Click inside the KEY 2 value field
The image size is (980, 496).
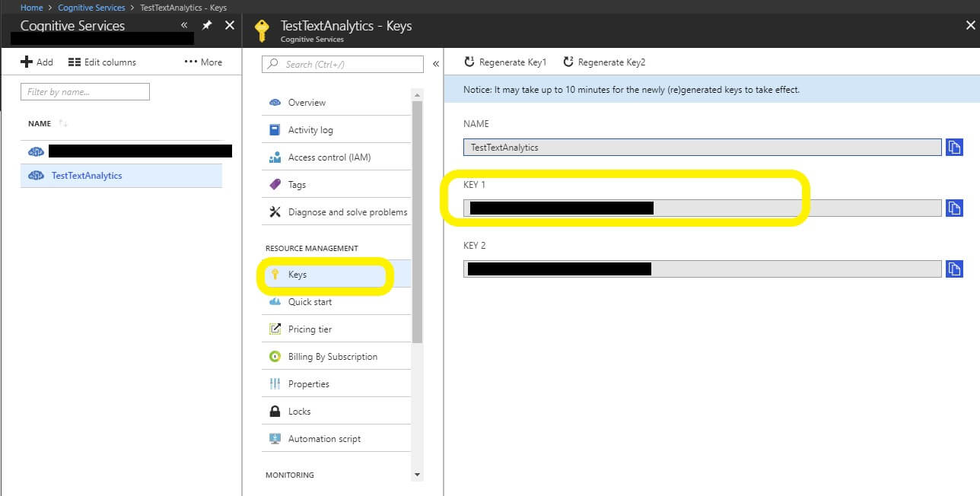tap(702, 269)
